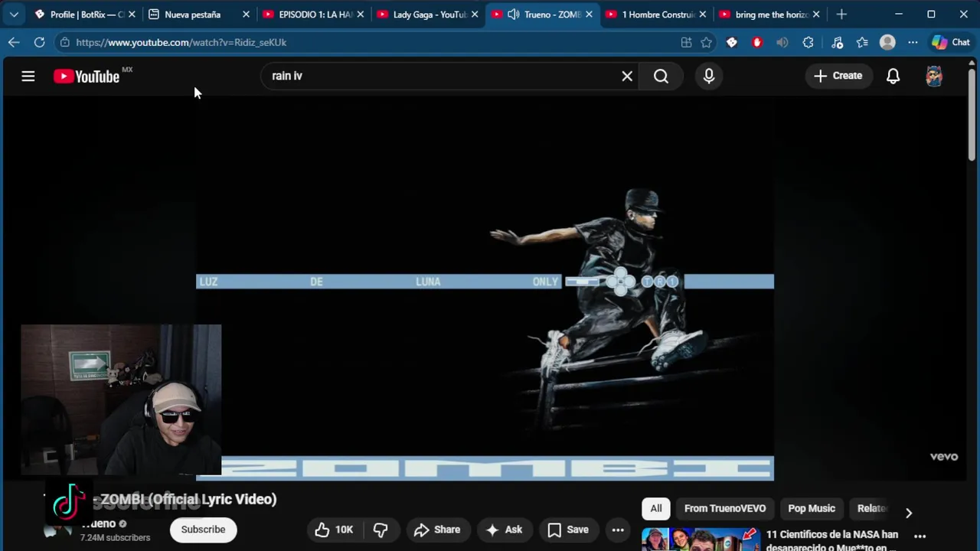Screen dimensions: 980x551
Task: Select the All filter chip
Action: 656,508
